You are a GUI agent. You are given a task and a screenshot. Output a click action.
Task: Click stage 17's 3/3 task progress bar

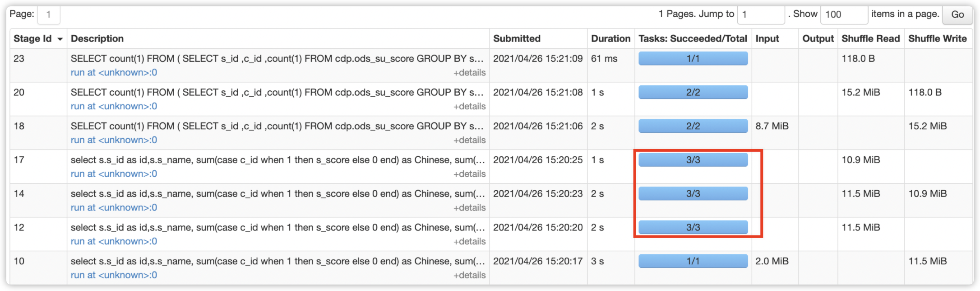693,160
